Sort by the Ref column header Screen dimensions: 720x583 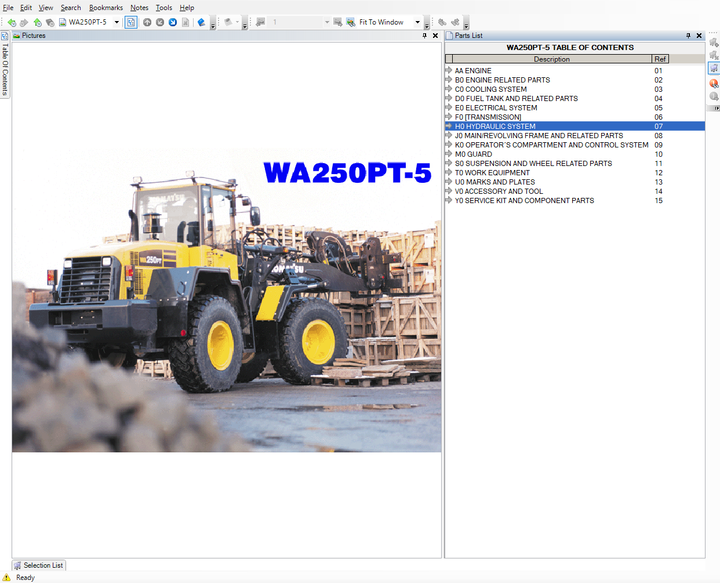click(660, 59)
